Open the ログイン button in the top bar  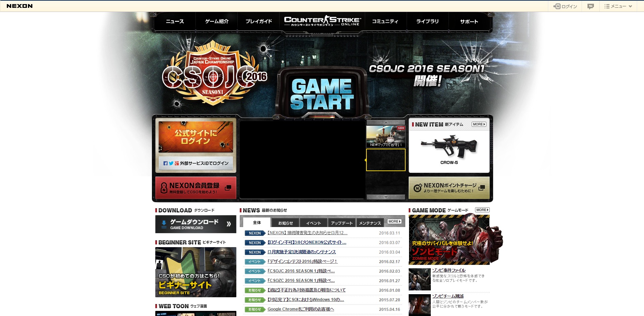point(565,6)
